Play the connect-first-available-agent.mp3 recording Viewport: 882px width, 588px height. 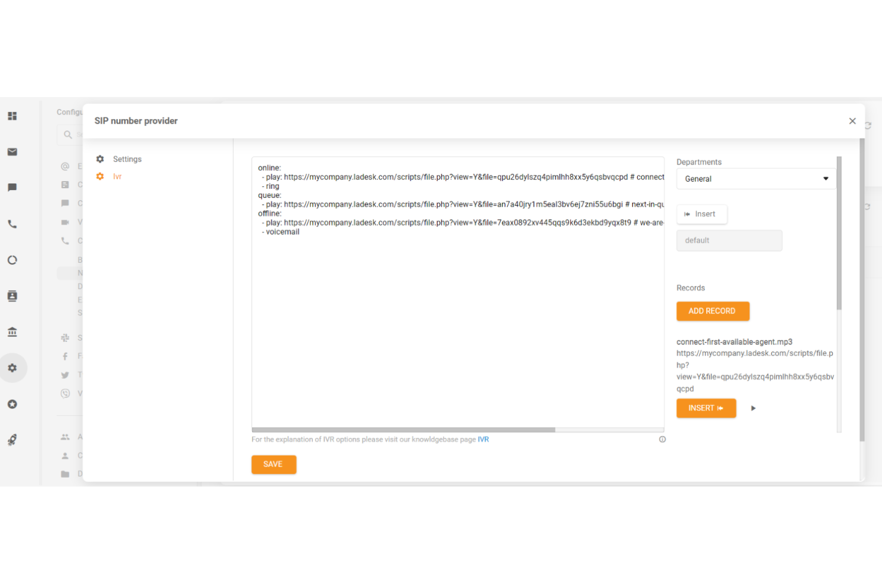click(x=753, y=408)
